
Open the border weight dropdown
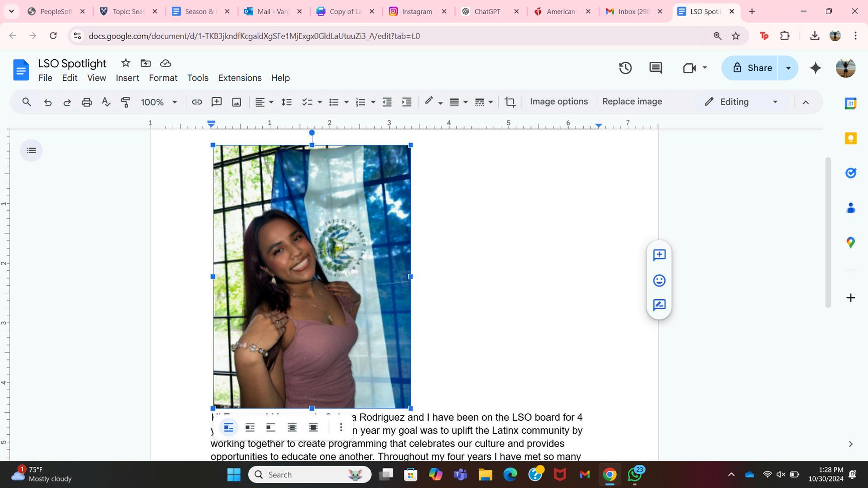(x=458, y=102)
